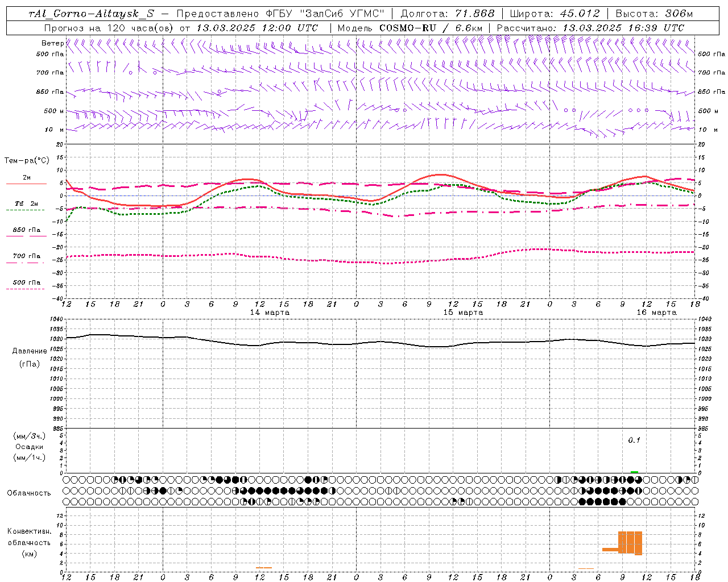This screenshot has width=728, height=582.
Task: Click the black pressure curve
Action: tap(380, 342)
